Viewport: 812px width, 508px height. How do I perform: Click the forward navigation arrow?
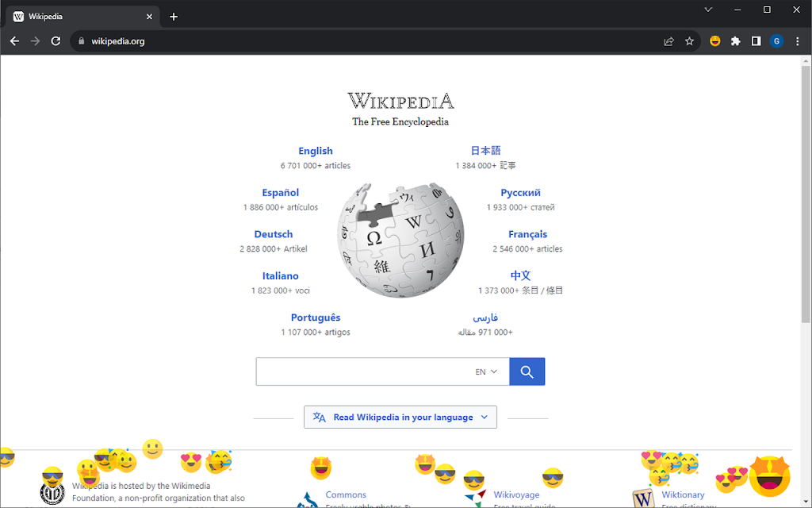point(35,41)
